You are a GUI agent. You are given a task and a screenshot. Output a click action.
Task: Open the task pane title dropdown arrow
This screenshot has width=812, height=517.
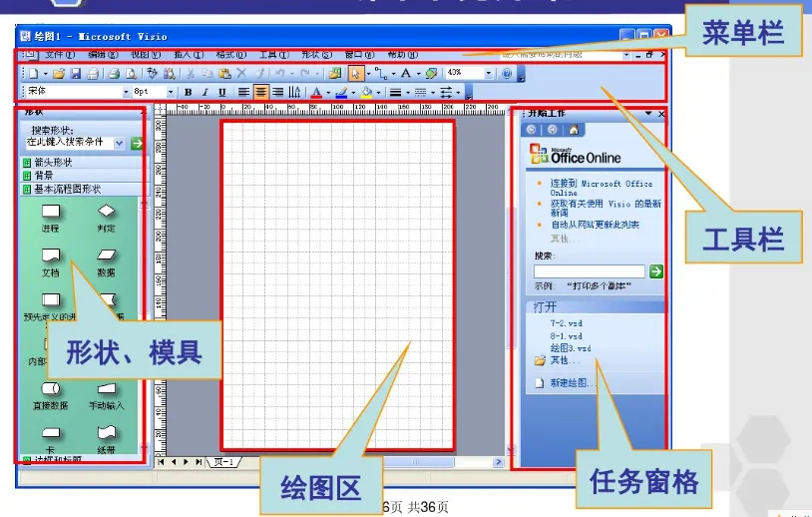coord(647,114)
